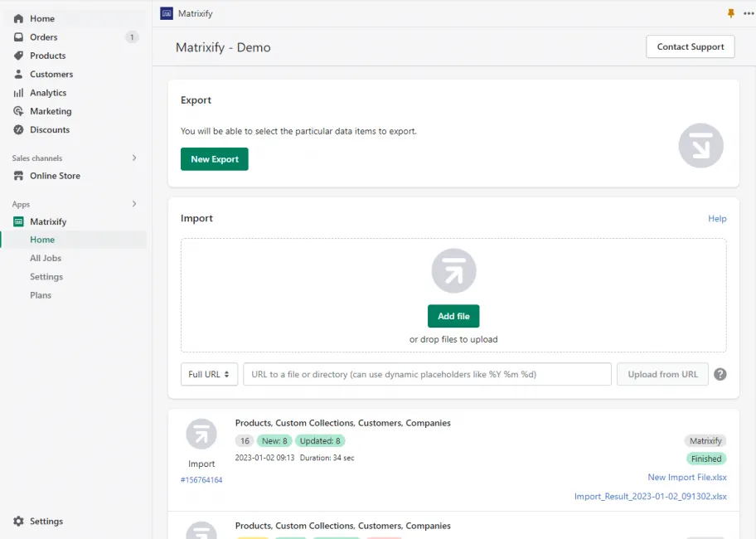Open the Import Help link

tap(717, 219)
